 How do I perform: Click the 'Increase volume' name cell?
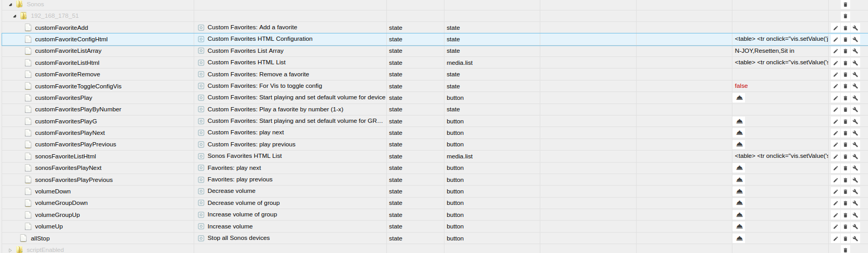coord(230,226)
